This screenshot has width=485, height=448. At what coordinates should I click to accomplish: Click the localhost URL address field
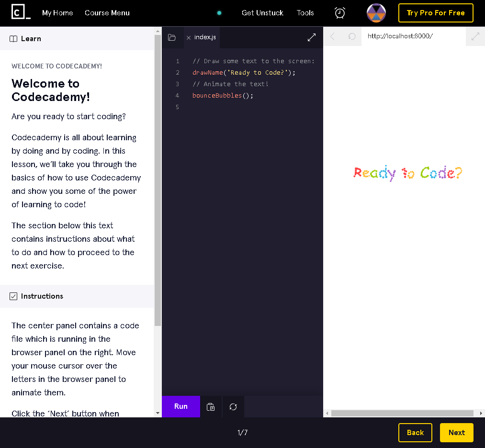[413, 36]
